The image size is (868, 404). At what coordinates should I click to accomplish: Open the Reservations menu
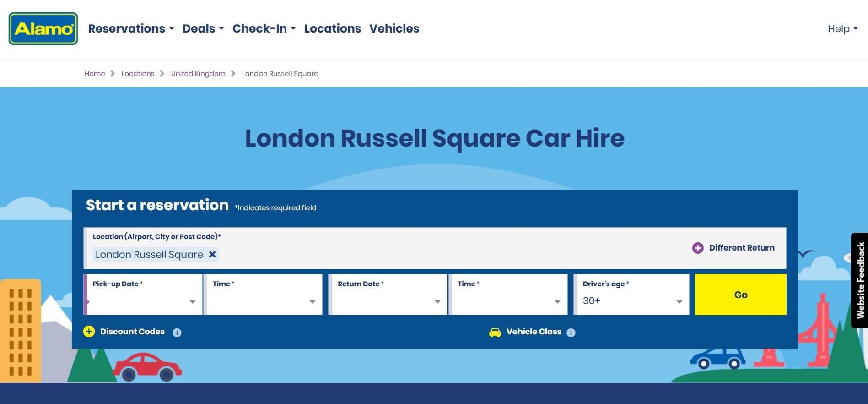(131, 28)
